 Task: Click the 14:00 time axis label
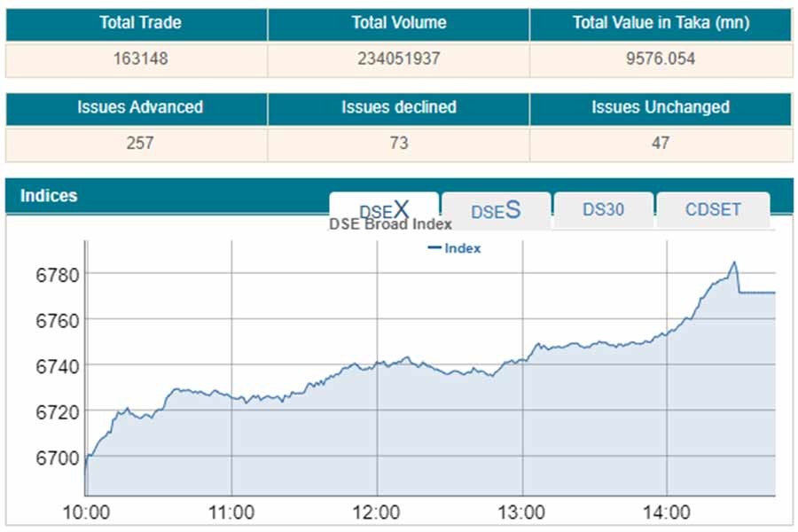pos(667,512)
